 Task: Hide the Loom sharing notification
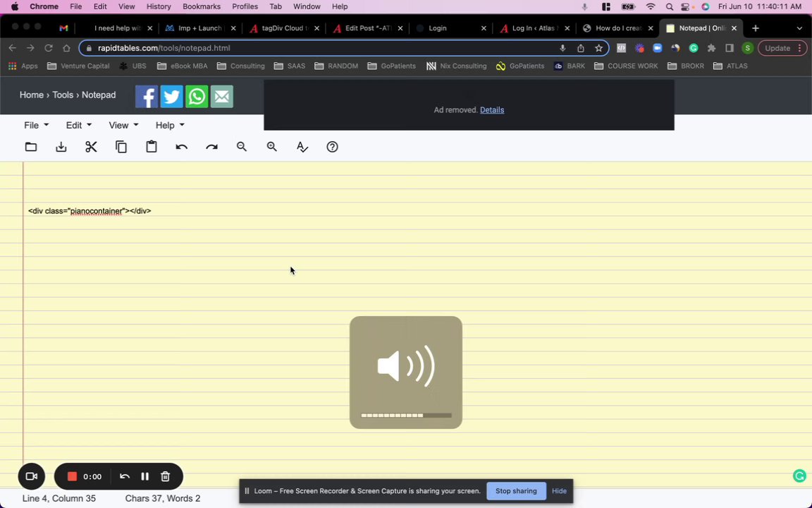point(559,491)
